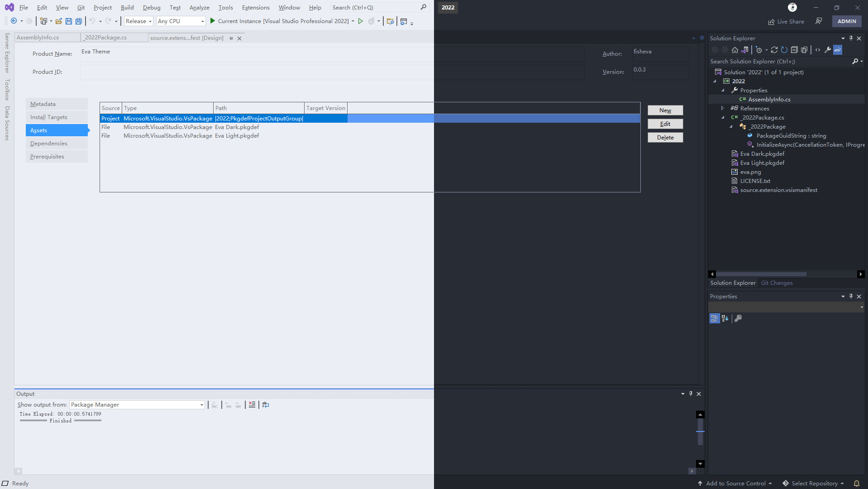
Task: Click the Delete asset button
Action: (x=665, y=138)
